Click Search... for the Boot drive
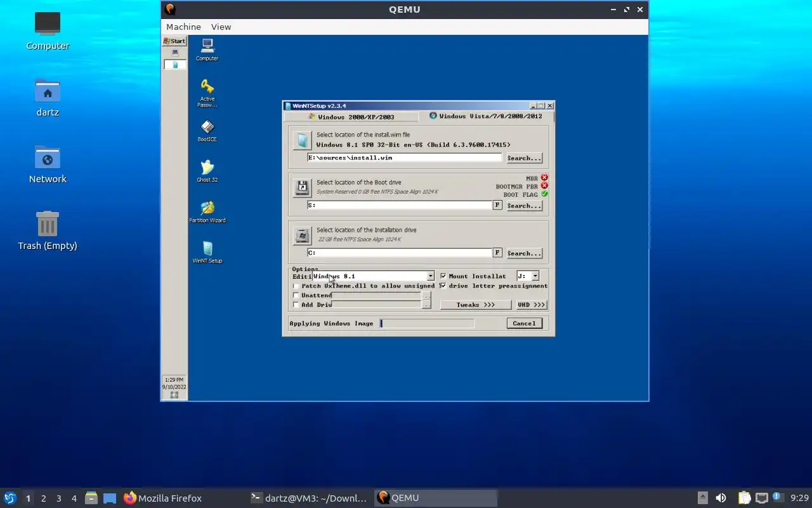812x508 pixels. point(524,206)
